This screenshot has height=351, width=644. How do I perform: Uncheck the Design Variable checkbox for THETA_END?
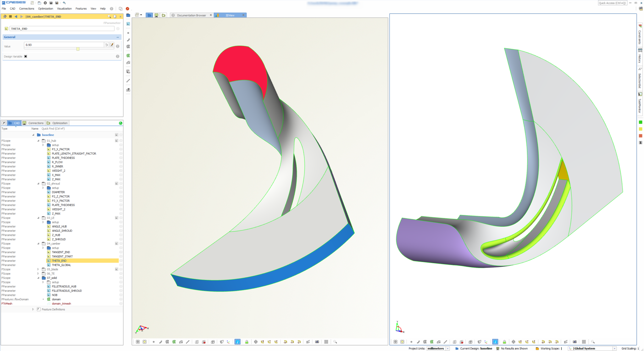click(25, 56)
